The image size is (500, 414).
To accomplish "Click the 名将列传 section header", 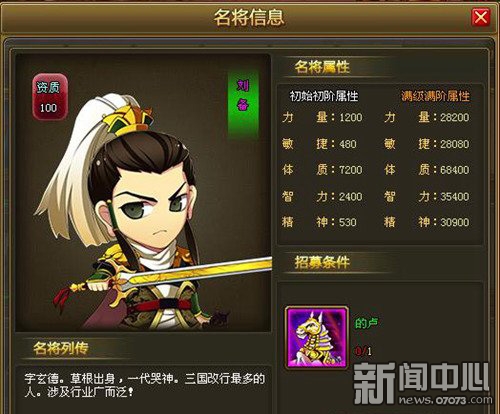I will (61, 348).
